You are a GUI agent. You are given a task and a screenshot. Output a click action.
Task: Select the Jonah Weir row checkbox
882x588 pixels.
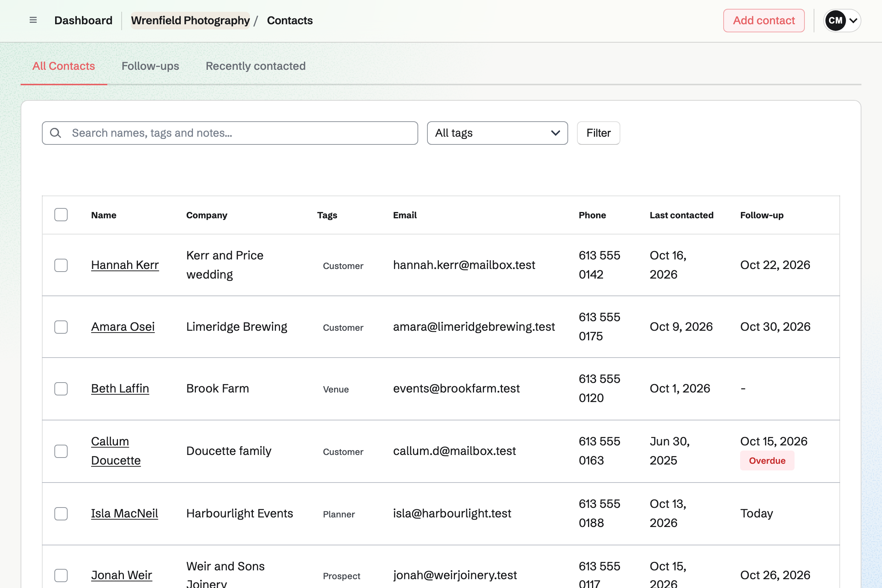tap(61, 575)
